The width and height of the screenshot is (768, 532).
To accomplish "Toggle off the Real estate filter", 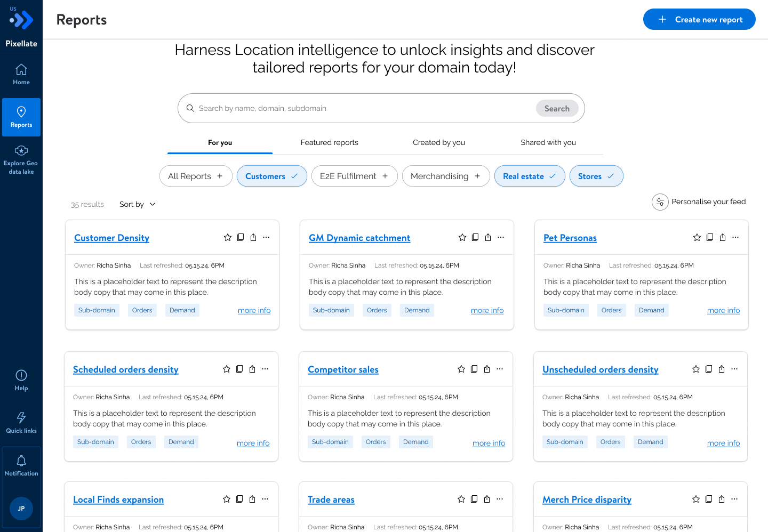I will click(x=530, y=176).
